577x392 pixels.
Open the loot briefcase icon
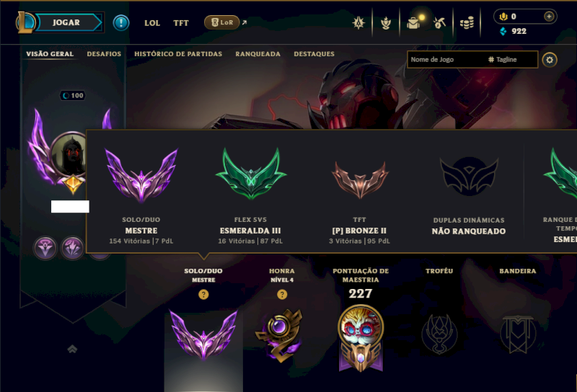pos(413,23)
